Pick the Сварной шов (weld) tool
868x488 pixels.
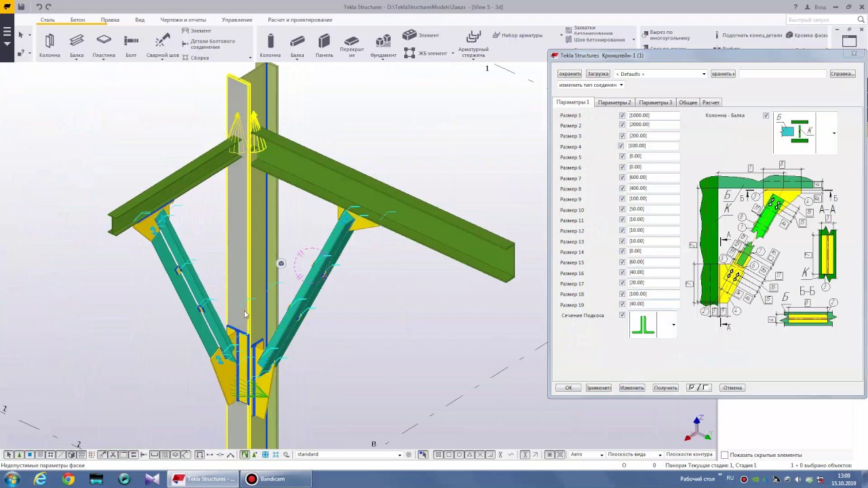162,45
